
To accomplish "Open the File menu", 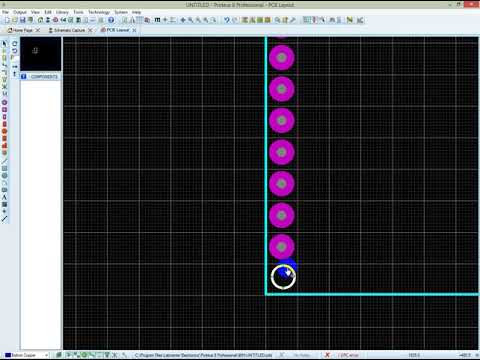I will tap(5, 12).
